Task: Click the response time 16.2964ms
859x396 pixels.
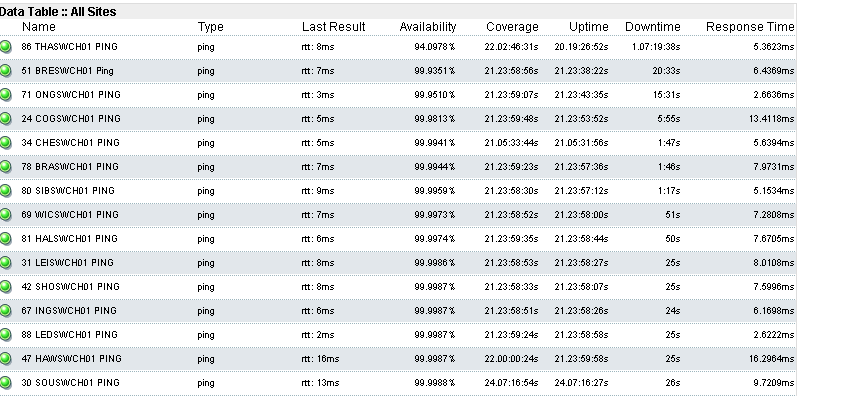Action: point(771,359)
